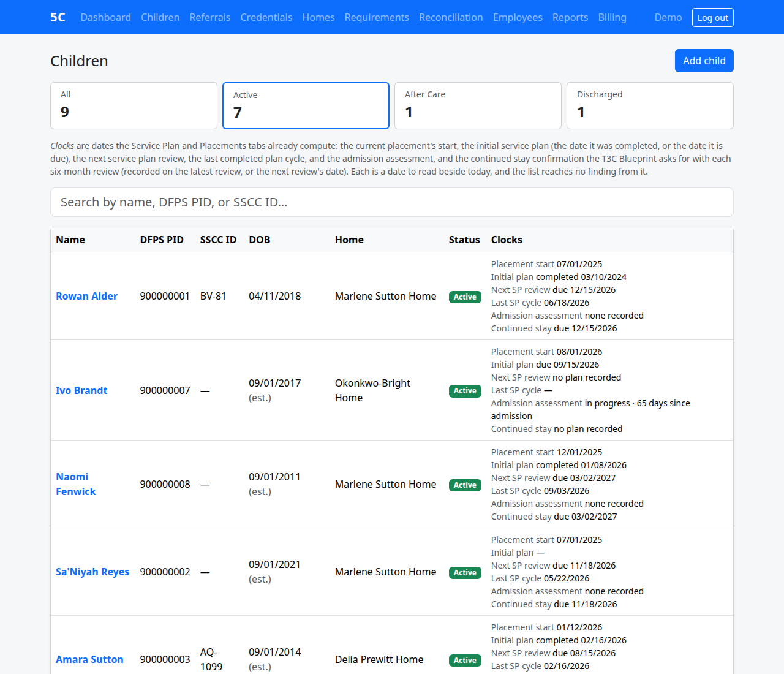Select Okonkwo-Bright Home cell
Image resolution: width=784 pixels, height=674 pixels.
tap(372, 390)
